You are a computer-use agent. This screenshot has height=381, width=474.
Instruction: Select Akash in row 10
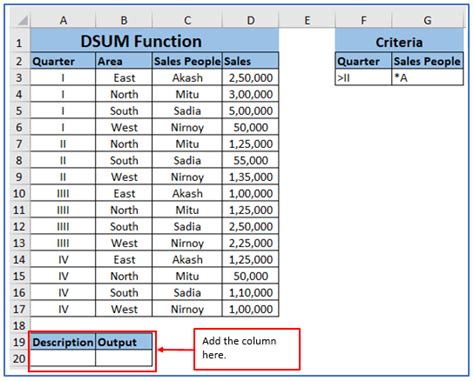187,193
